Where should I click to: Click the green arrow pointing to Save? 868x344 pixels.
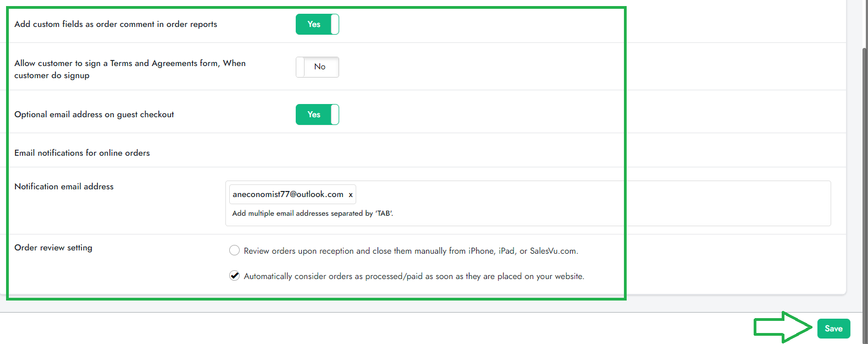click(x=783, y=327)
